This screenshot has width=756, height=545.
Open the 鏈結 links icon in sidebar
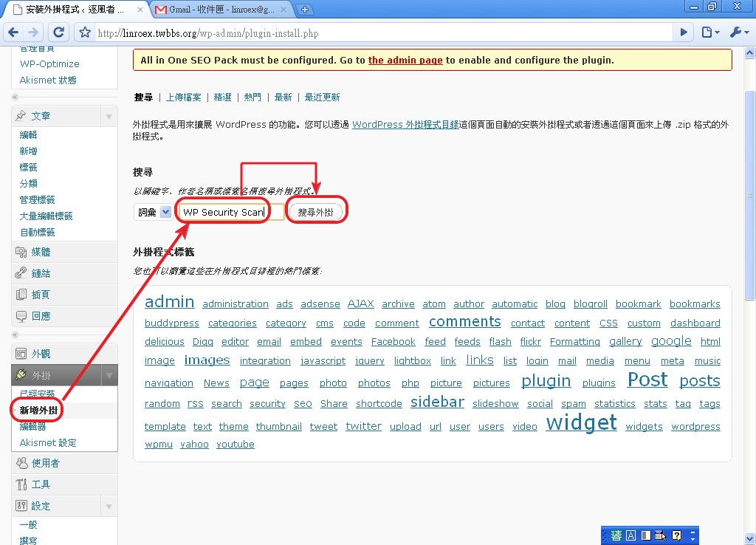21,273
